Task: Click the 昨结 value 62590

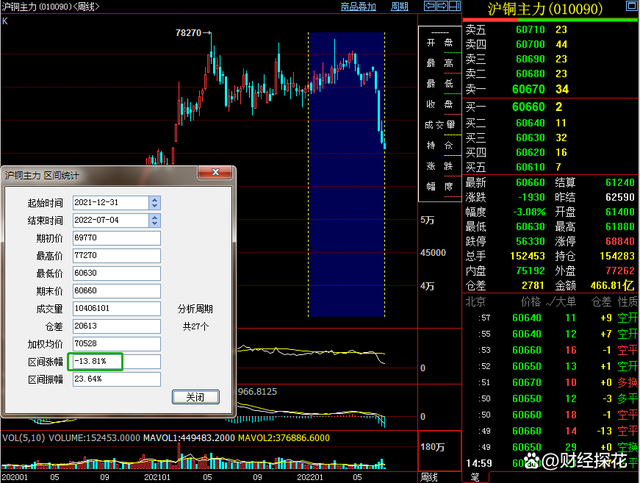Action: (620, 197)
